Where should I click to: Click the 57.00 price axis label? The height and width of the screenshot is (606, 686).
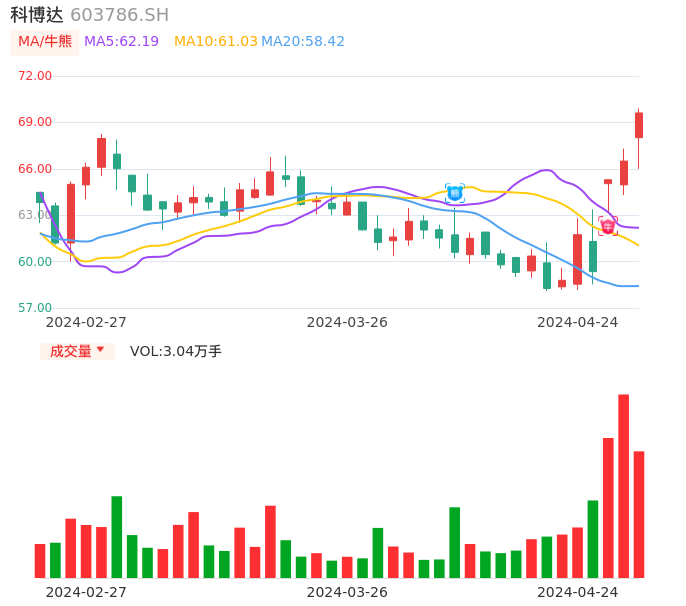tap(35, 308)
